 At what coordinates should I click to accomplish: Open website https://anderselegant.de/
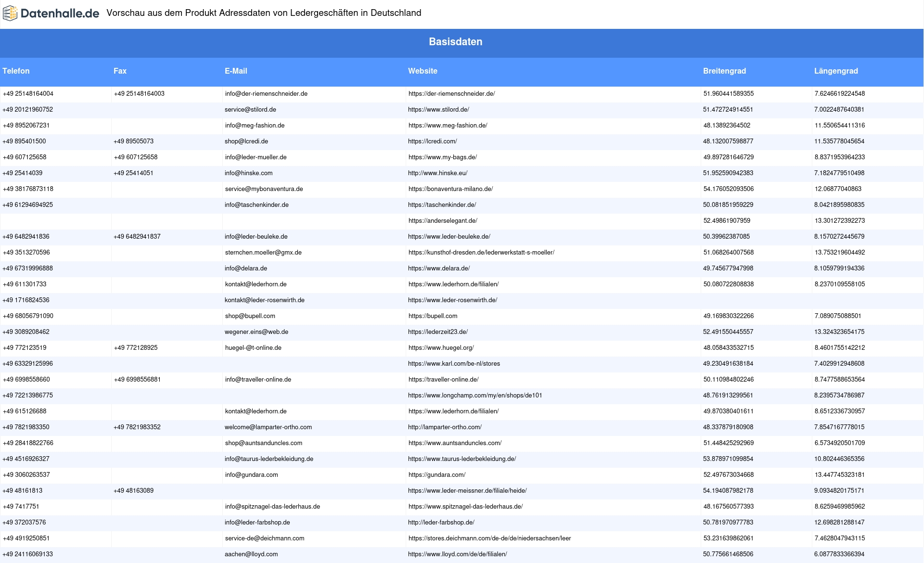click(443, 221)
